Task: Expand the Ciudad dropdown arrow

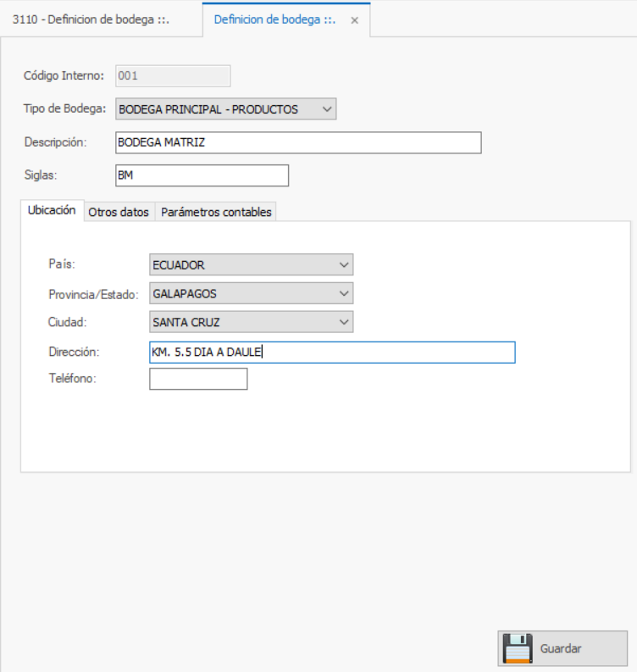Action: (x=344, y=322)
